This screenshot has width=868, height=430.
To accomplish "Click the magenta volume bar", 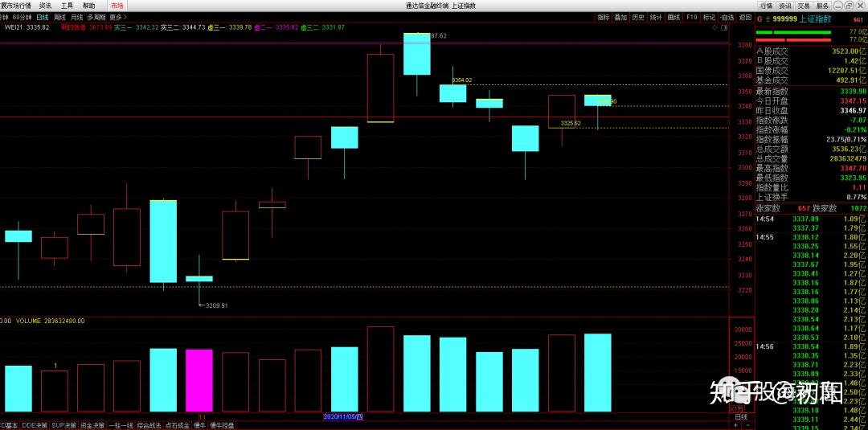I will [199, 380].
